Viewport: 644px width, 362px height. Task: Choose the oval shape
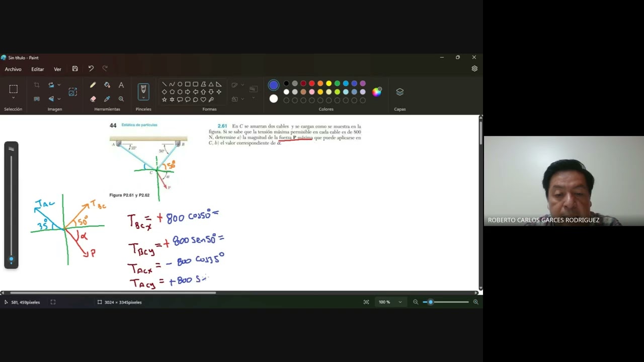point(180,84)
